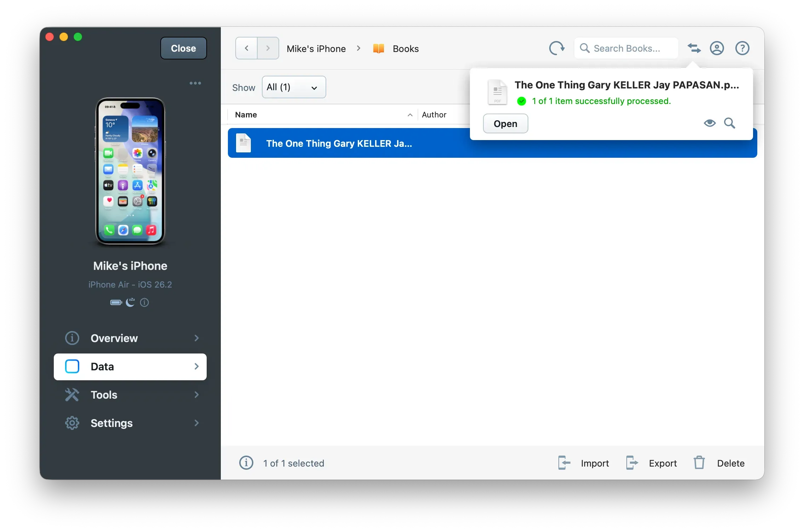Navigate back with the left arrow
804x532 pixels.
[247, 48]
